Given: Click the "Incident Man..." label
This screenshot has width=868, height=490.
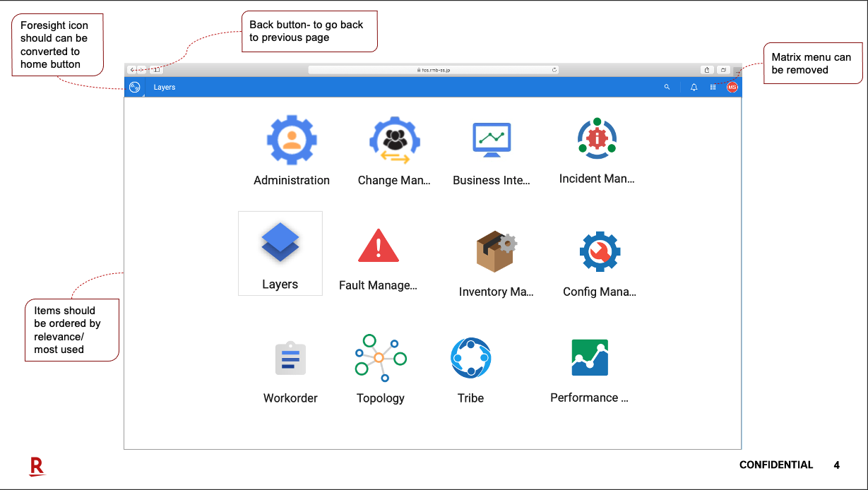Looking at the screenshot, I should point(597,179).
